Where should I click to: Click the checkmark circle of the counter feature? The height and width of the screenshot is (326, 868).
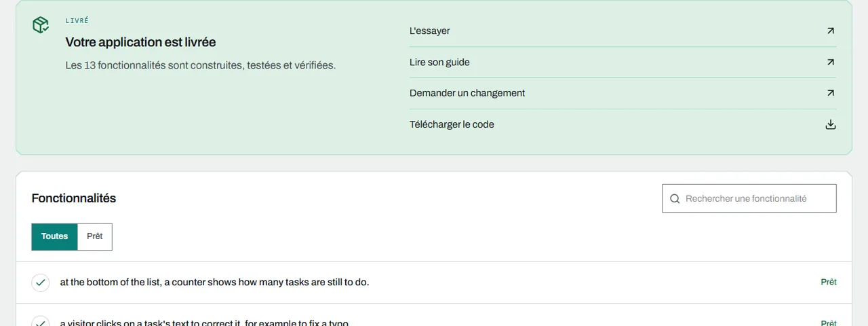click(x=41, y=283)
